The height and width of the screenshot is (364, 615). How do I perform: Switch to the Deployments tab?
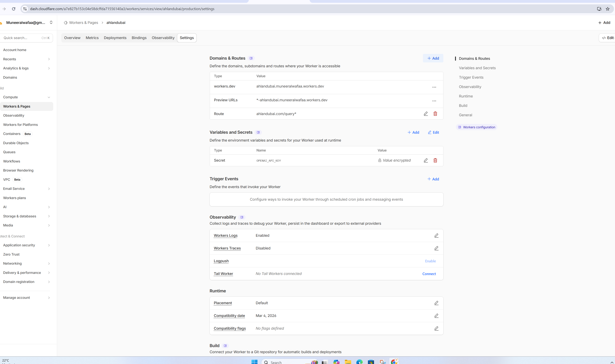(115, 38)
